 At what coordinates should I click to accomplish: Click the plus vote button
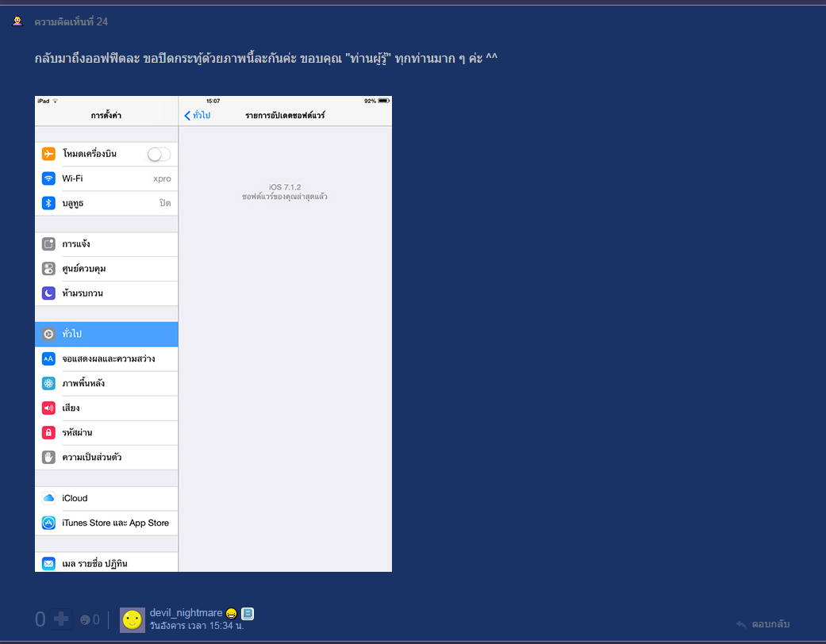(61, 619)
